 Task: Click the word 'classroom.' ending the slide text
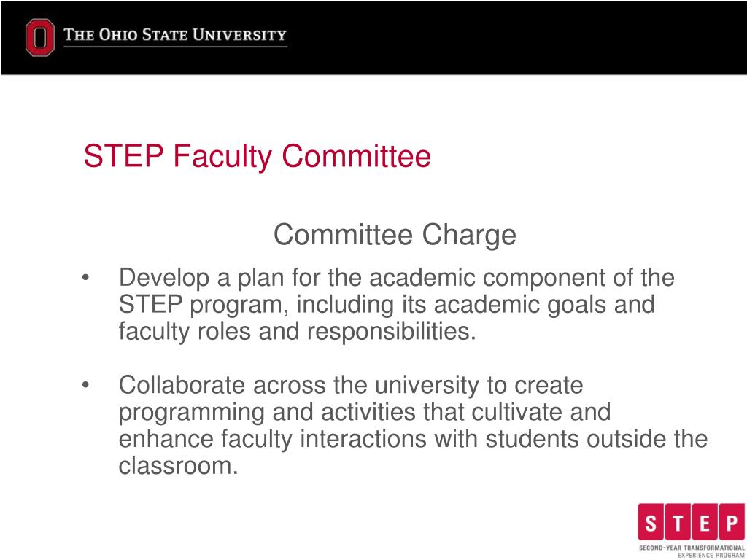pos(179,466)
